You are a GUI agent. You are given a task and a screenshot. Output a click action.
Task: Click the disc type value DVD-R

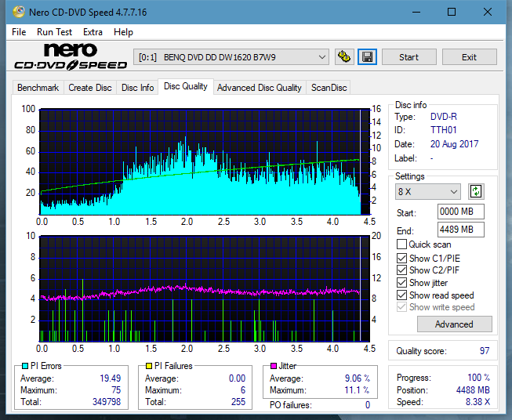pyautogui.click(x=444, y=117)
